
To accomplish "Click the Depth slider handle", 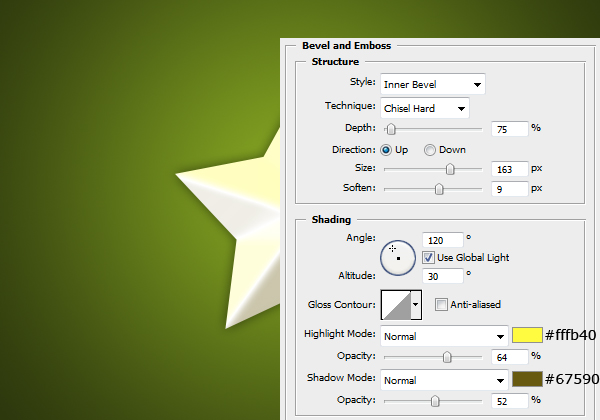I will [x=391, y=129].
